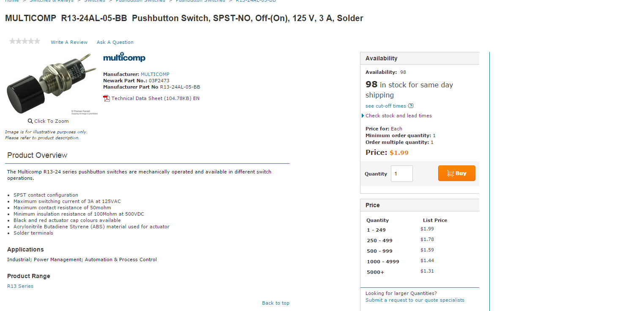Image resolution: width=644 pixels, height=311 pixels.
Task: Go to the Home breadcrumb
Action: pos(12,1)
